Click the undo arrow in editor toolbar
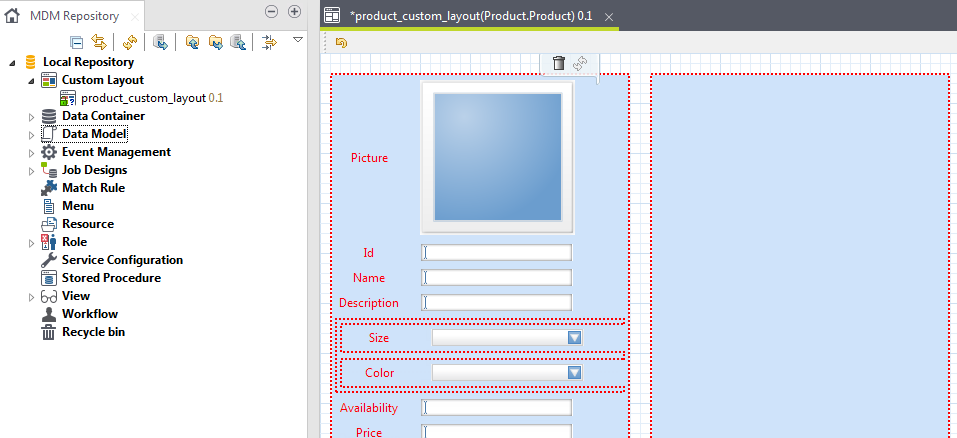 [x=341, y=42]
